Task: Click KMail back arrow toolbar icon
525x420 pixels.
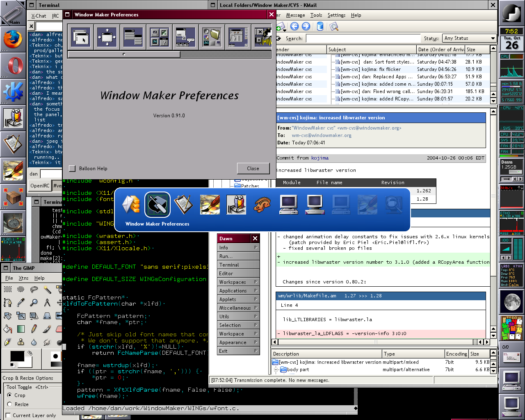Action: click(294, 27)
